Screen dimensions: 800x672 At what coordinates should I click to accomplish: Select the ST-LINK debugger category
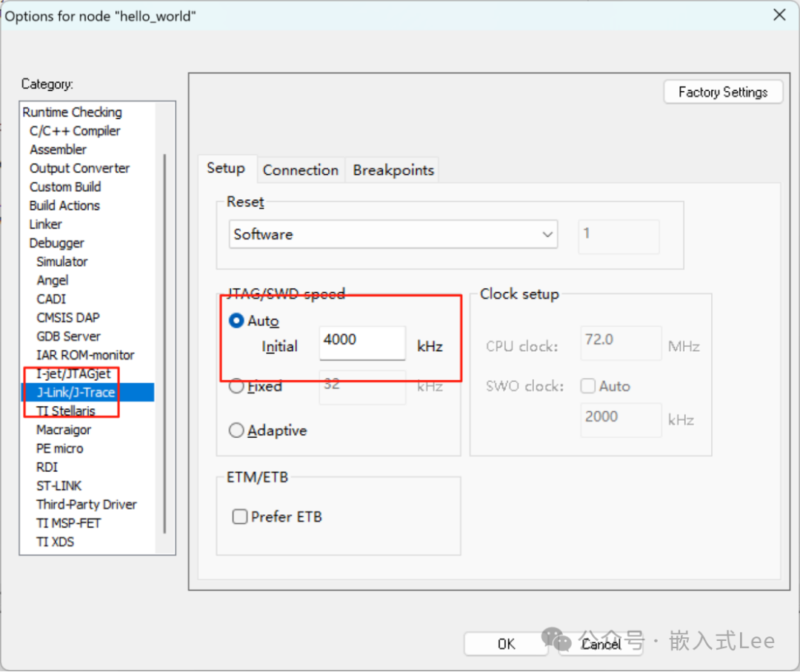click(59, 485)
